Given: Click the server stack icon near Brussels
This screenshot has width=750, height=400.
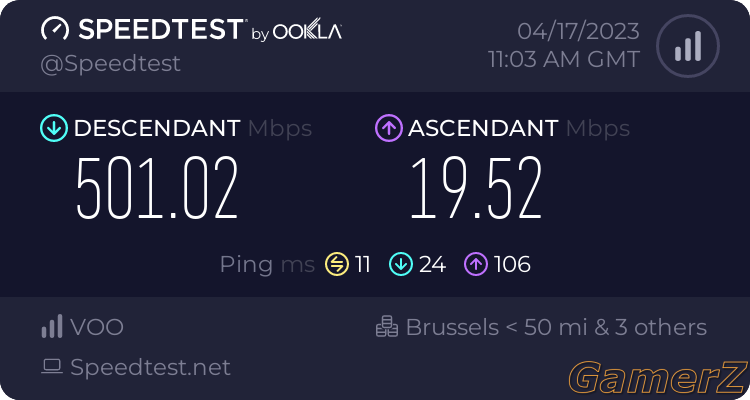Looking at the screenshot, I should (x=386, y=326).
